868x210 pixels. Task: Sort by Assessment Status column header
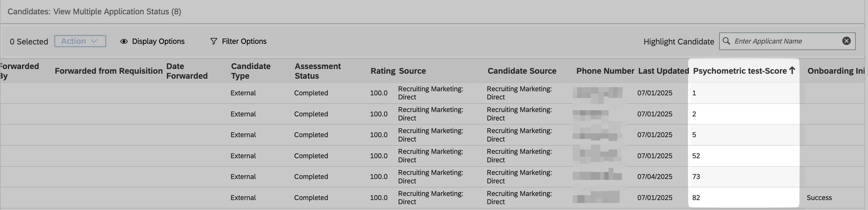pyautogui.click(x=318, y=71)
